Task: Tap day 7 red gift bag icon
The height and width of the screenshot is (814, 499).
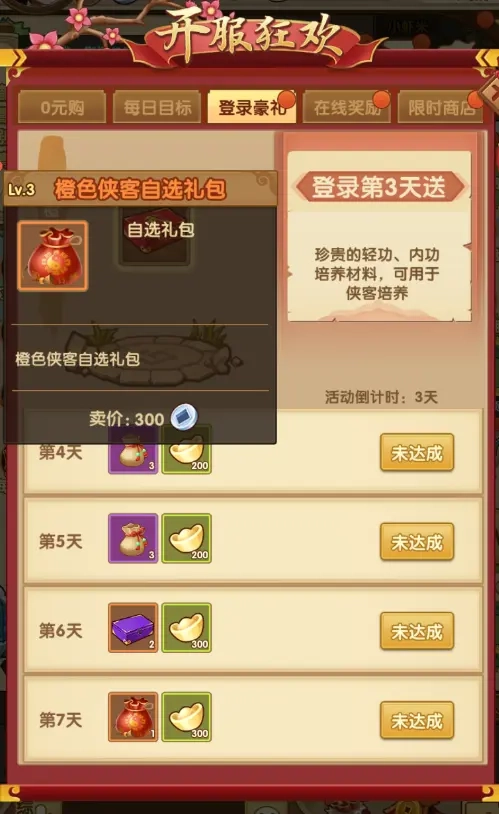Action: 133,717
